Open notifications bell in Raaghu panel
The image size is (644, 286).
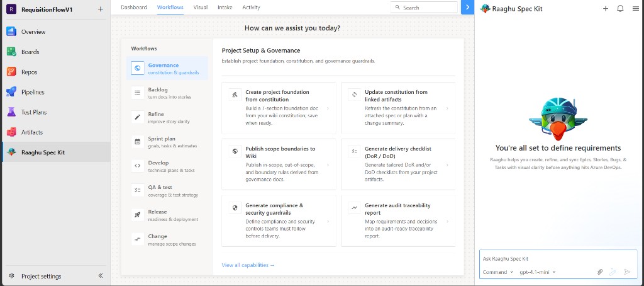621,9
